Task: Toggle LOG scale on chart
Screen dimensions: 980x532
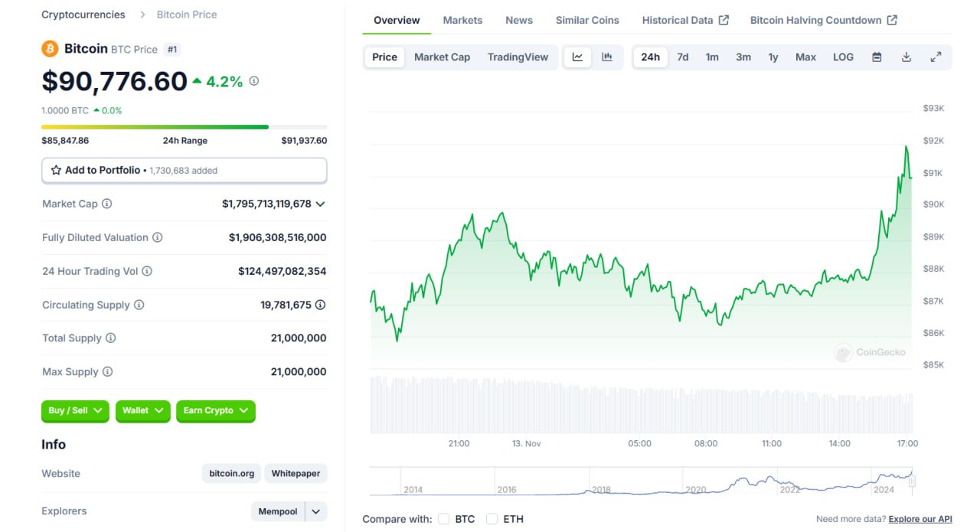Action: 843,57
